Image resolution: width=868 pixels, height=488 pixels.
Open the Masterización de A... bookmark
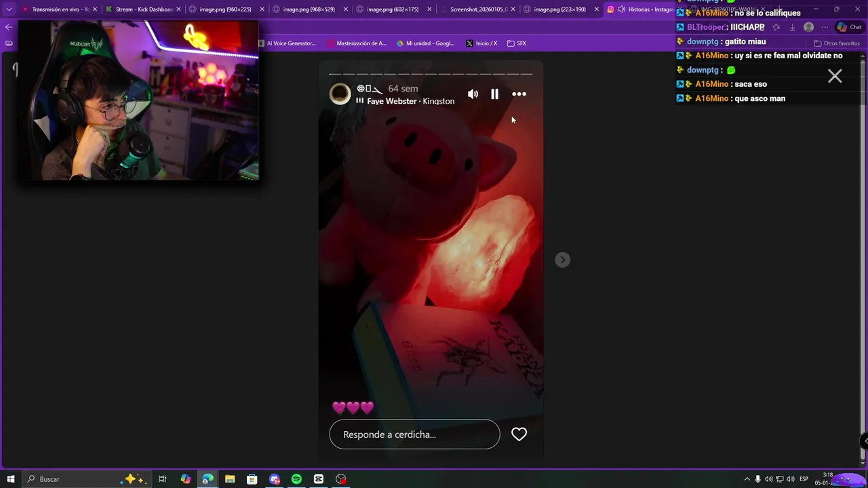tap(357, 43)
